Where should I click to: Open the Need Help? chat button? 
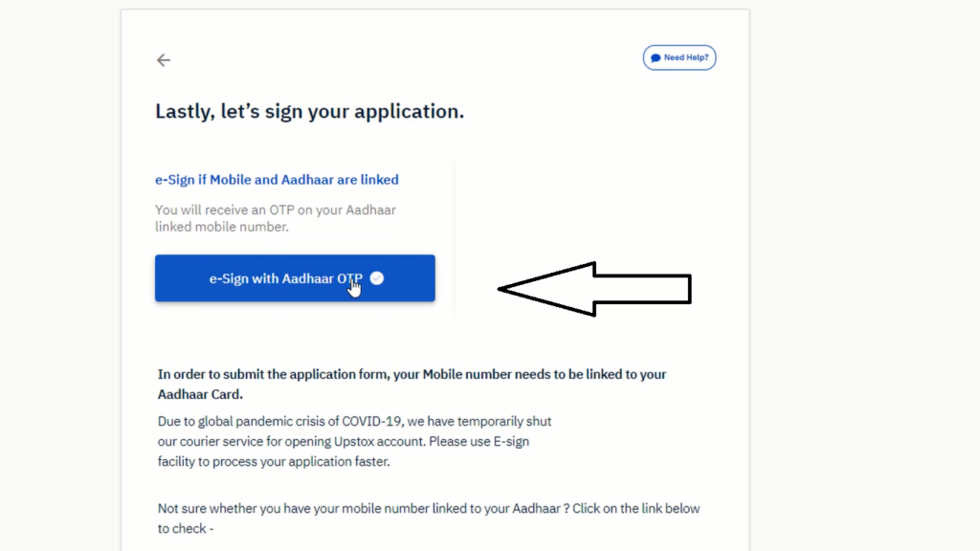[x=679, y=57]
